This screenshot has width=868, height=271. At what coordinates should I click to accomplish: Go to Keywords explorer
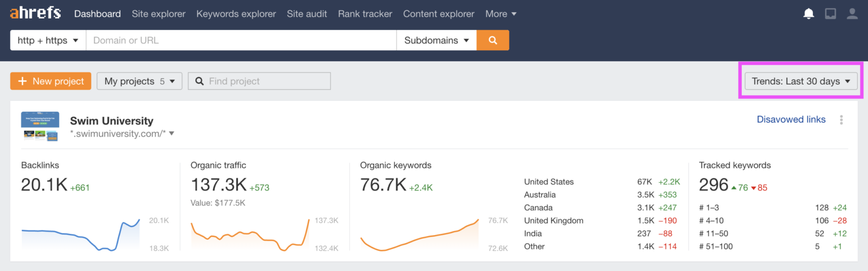(x=236, y=14)
